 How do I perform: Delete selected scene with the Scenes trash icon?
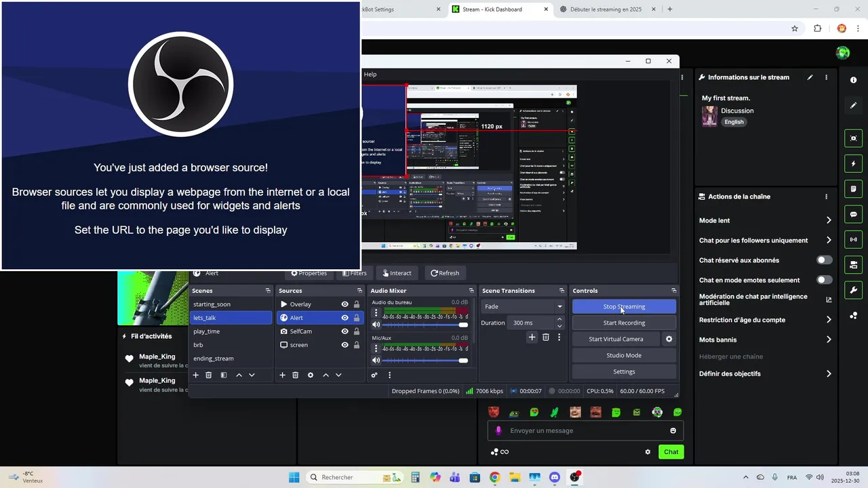tap(209, 375)
